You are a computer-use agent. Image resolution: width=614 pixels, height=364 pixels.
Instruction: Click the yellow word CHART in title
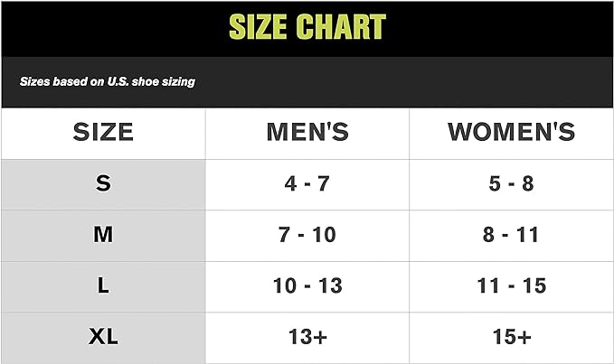pos(342,27)
